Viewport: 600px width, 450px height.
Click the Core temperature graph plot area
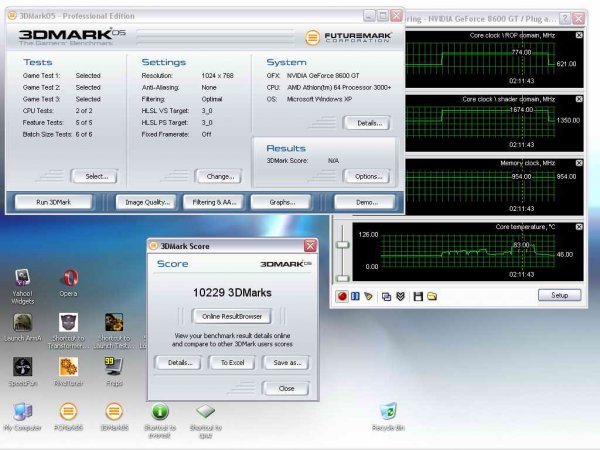(468, 253)
